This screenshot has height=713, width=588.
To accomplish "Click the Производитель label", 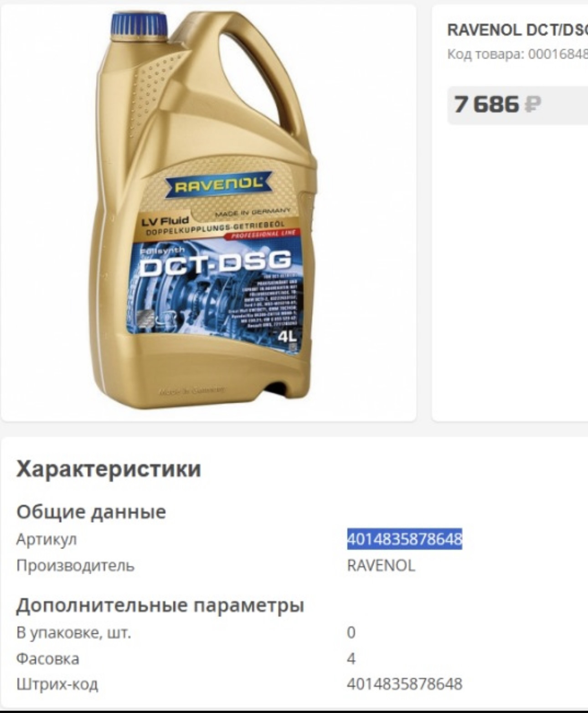I will pos(76,566).
